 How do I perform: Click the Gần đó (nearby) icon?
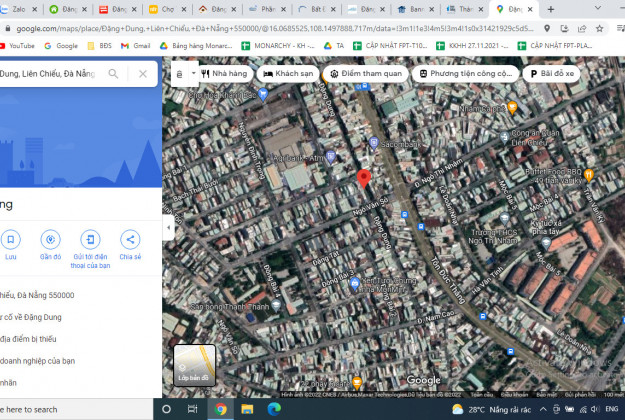(50, 239)
